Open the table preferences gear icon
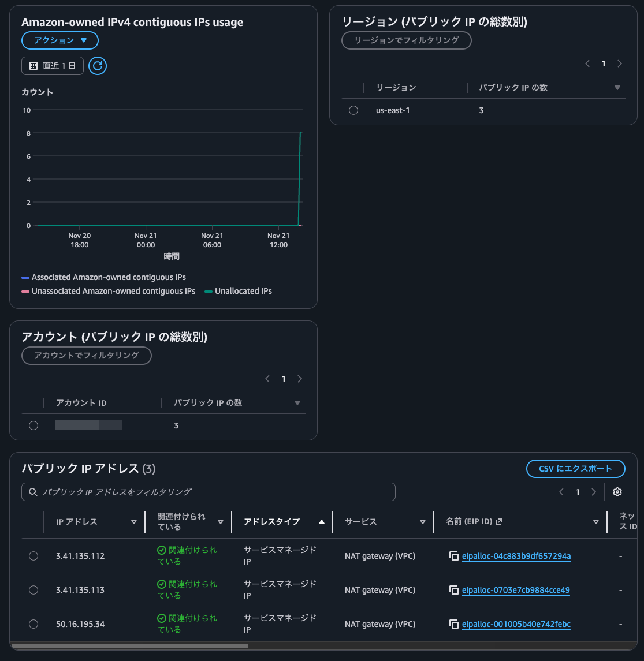 pyautogui.click(x=617, y=491)
